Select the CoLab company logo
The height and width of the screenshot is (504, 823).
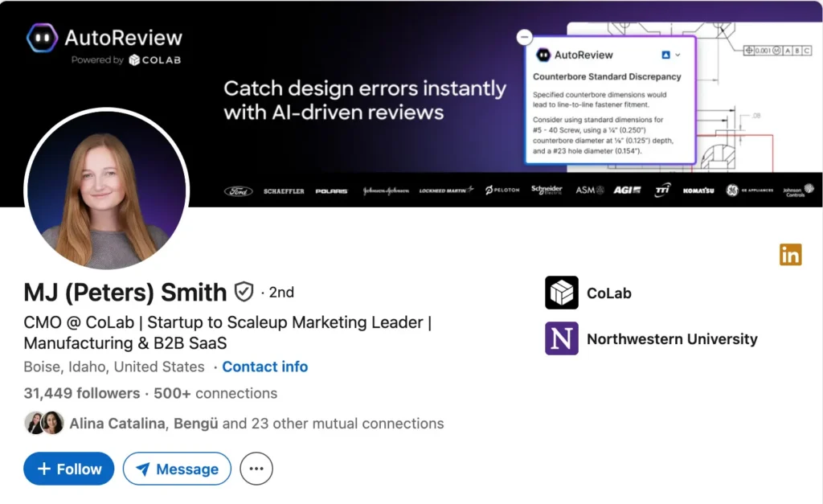[x=560, y=293]
